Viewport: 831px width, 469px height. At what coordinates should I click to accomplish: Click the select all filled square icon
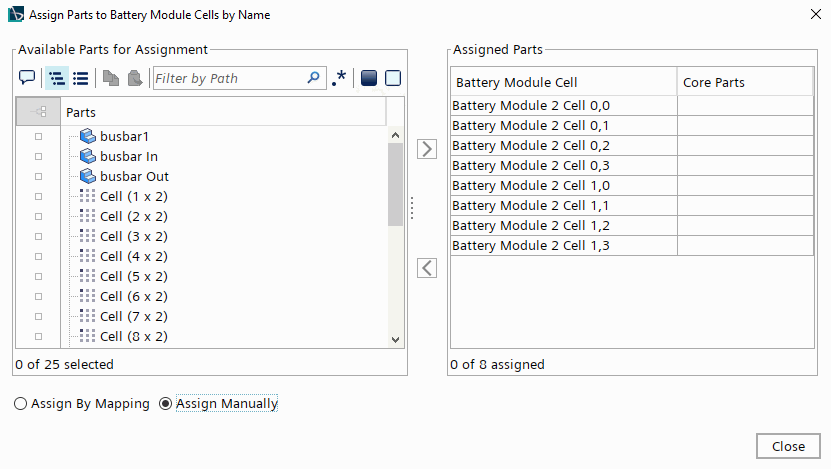pyautogui.click(x=368, y=78)
